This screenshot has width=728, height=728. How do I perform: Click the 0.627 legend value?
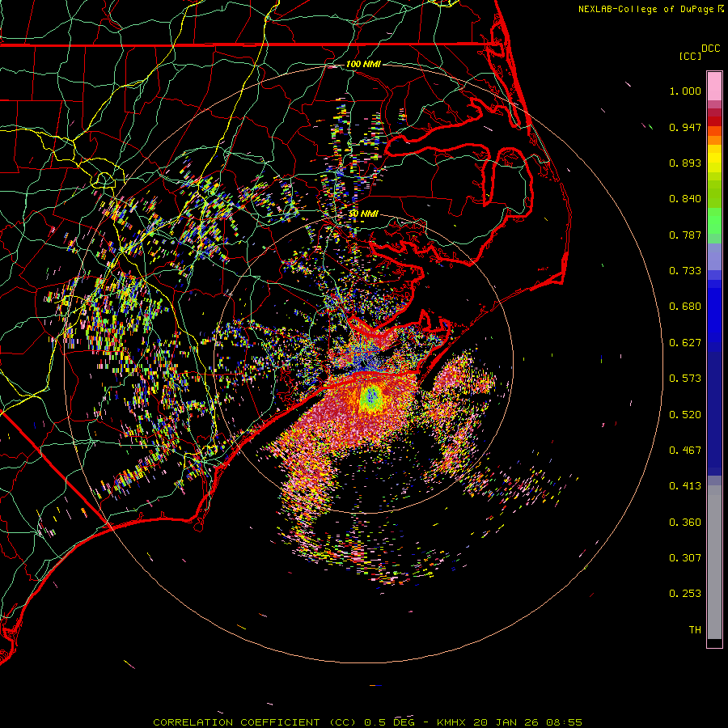click(685, 343)
